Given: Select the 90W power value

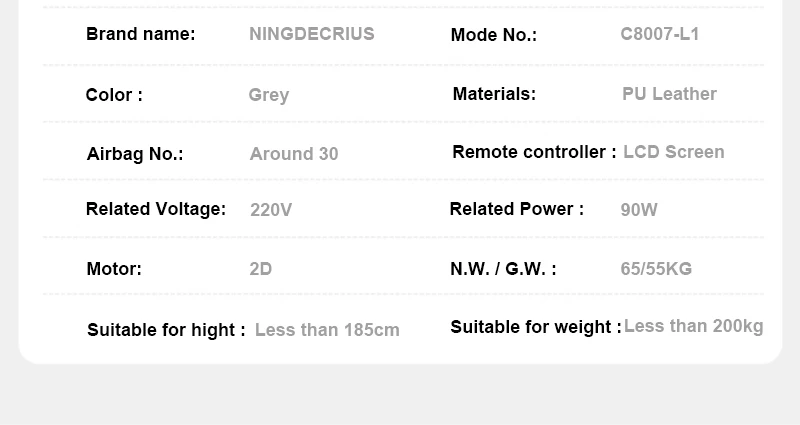Looking at the screenshot, I should click(x=639, y=210).
